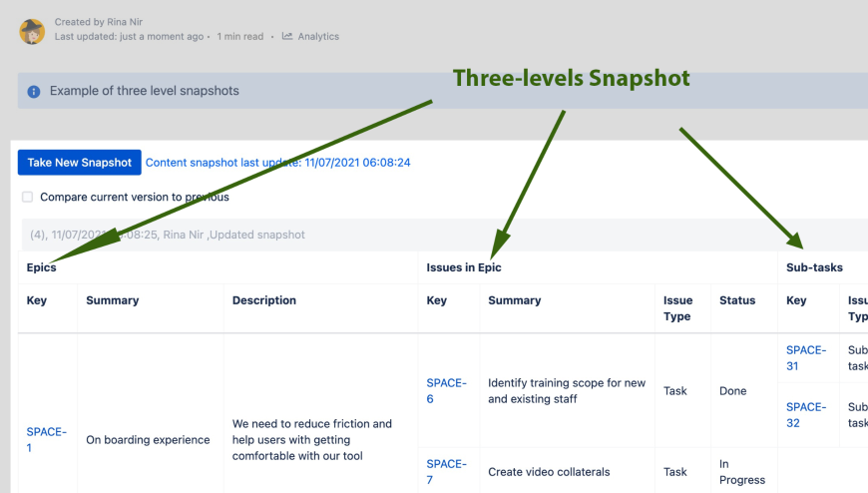Open the Content snapshot last update link
This screenshot has height=493, width=868.
(278, 163)
